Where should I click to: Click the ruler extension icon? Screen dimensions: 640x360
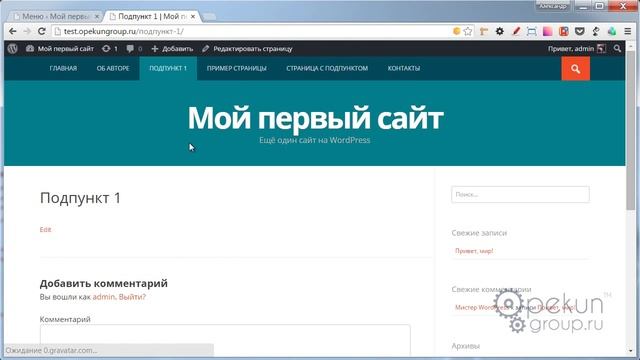pyautogui.click(x=484, y=31)
